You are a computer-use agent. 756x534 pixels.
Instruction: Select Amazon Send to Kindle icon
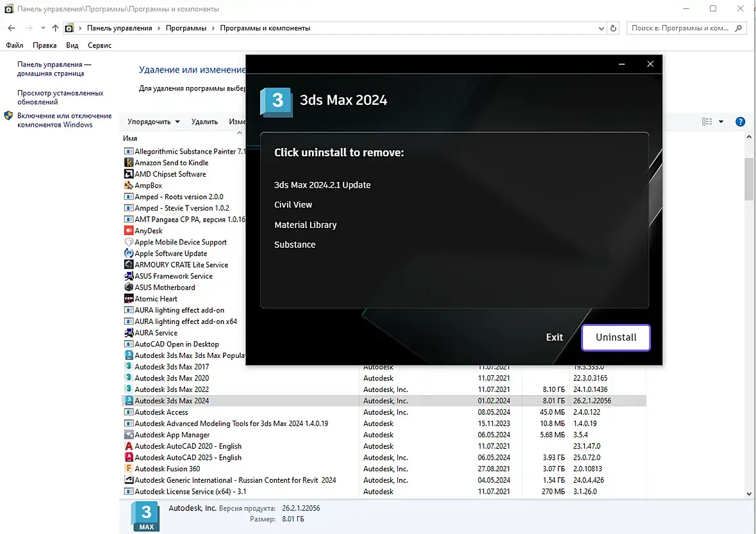point(129,163)
